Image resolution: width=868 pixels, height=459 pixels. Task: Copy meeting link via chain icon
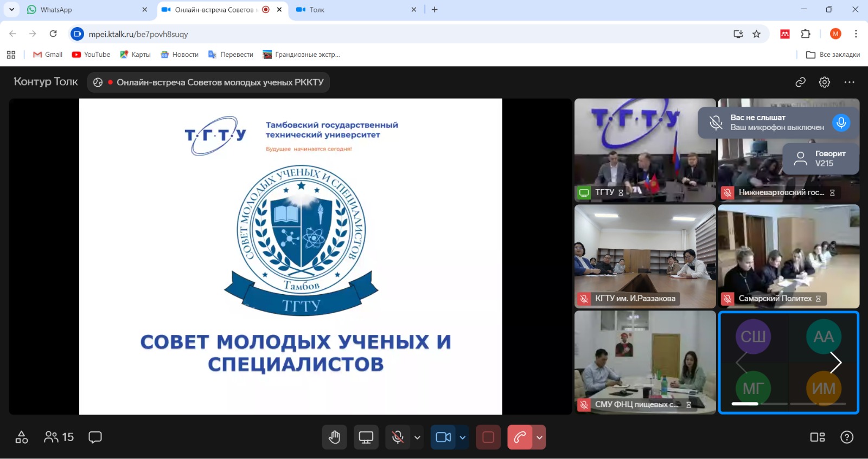pyautogui.click(x=800, y=82)
